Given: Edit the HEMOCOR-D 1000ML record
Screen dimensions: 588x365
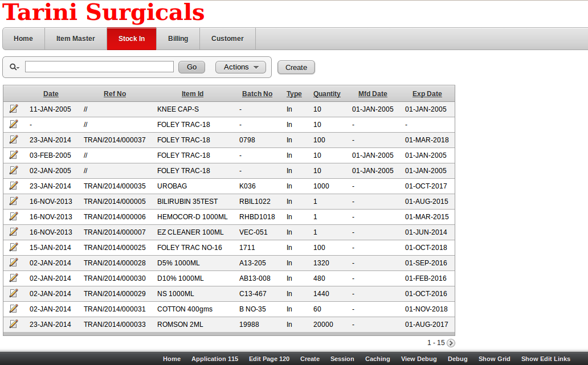Looking at the screenshot, I should pos(14,216).
